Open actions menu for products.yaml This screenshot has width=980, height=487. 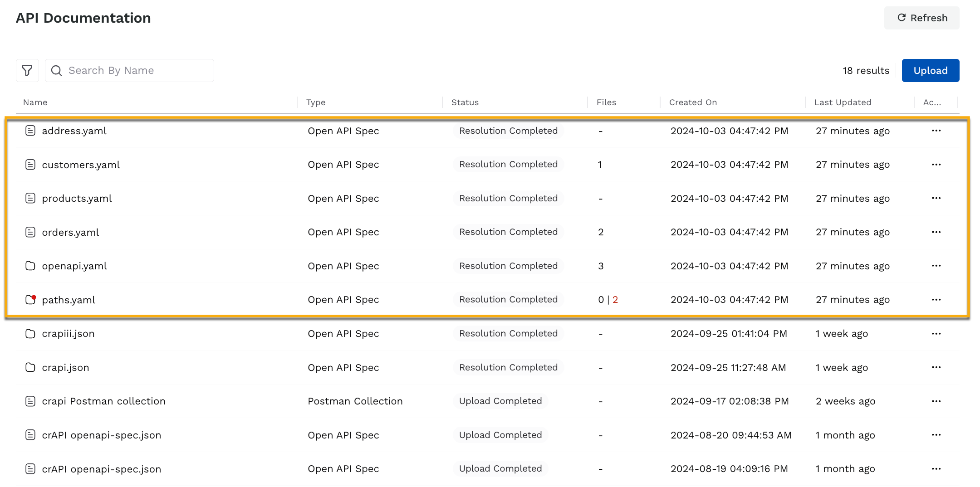click(936, 198)
